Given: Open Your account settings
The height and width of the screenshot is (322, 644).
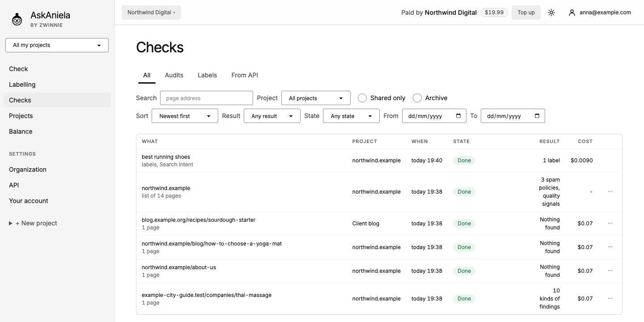Looking at the screenshot, I should (x=57, y=201).
